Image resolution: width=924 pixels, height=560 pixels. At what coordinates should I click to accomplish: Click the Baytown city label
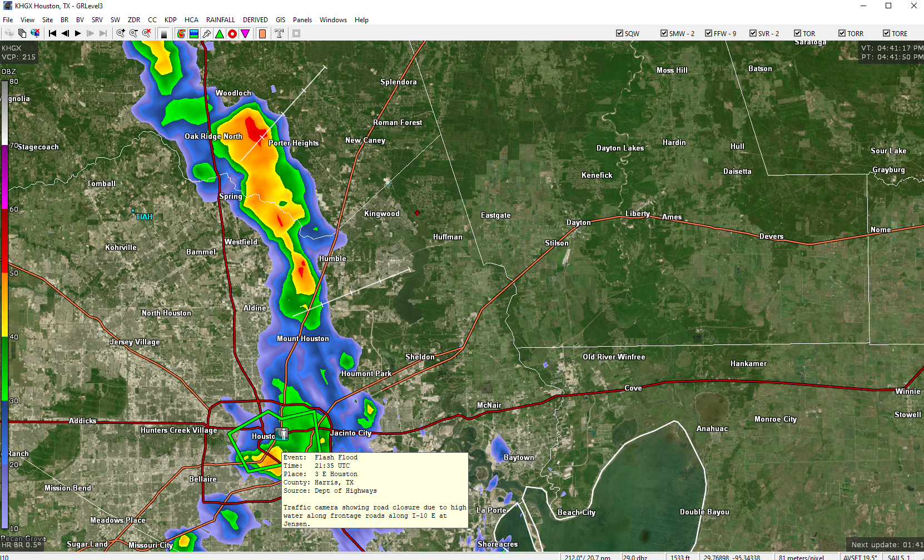click(519, 457)
